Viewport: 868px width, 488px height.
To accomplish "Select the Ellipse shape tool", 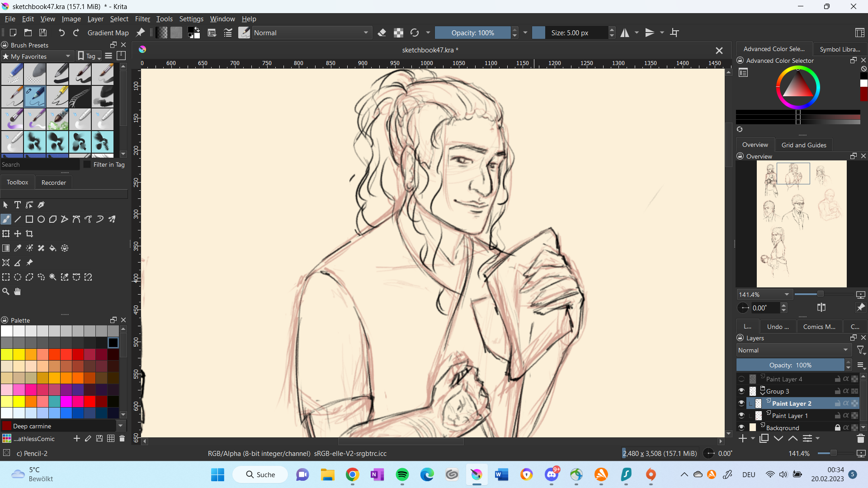I will (x=41, y=220).
